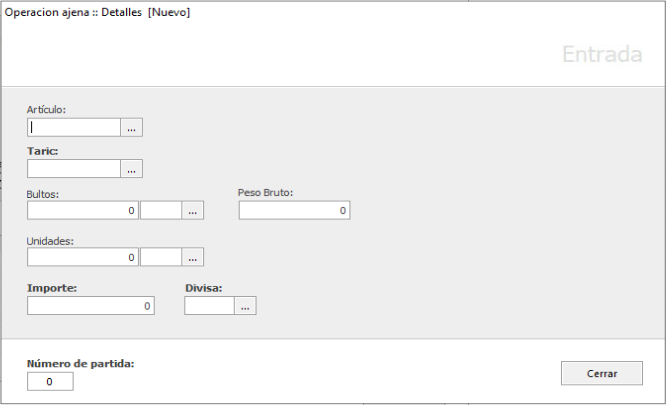Focus the Número de partida field
666x405 pixels.
pyautogui.click(x=50, y=381)
